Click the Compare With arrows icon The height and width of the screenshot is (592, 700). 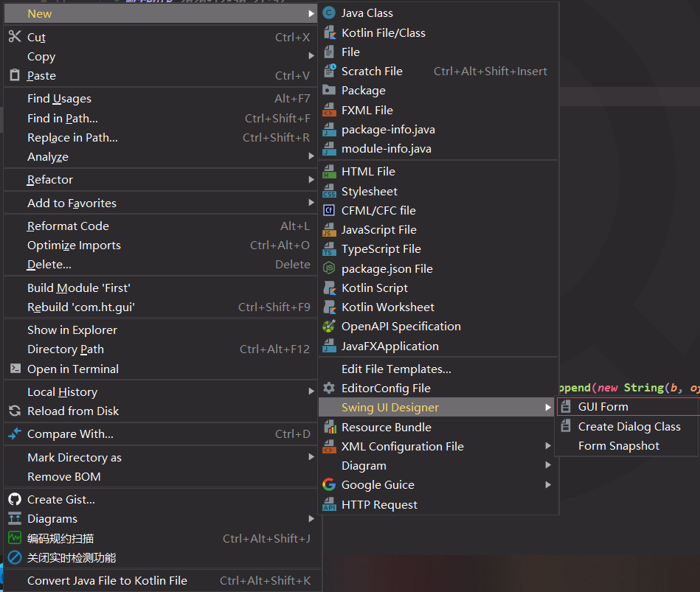click(x=15, y=433)
